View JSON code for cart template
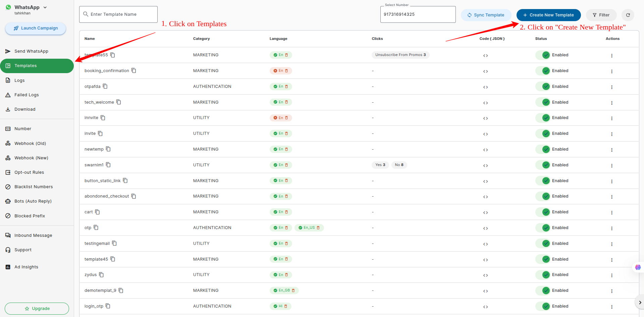Viewport: 644px width, 317px height. tap(485, 213)
